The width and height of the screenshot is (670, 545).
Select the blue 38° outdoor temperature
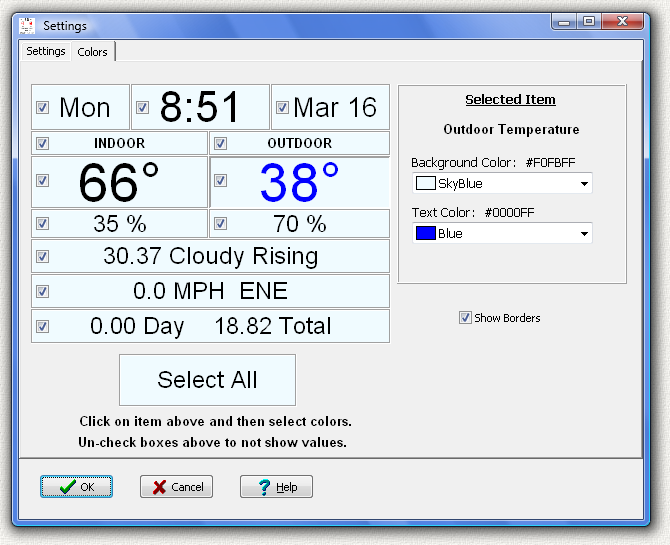tap(299, 182)
